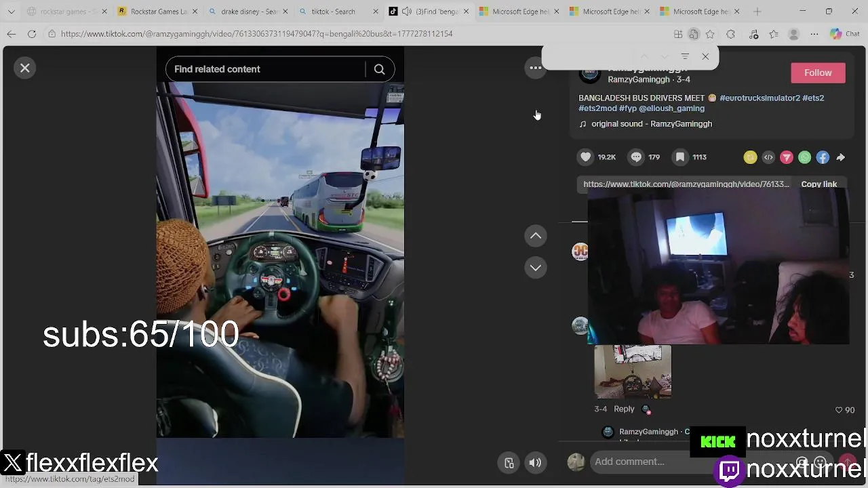Share the video to Facebook
868x488 pixels.
pos(823,157)
